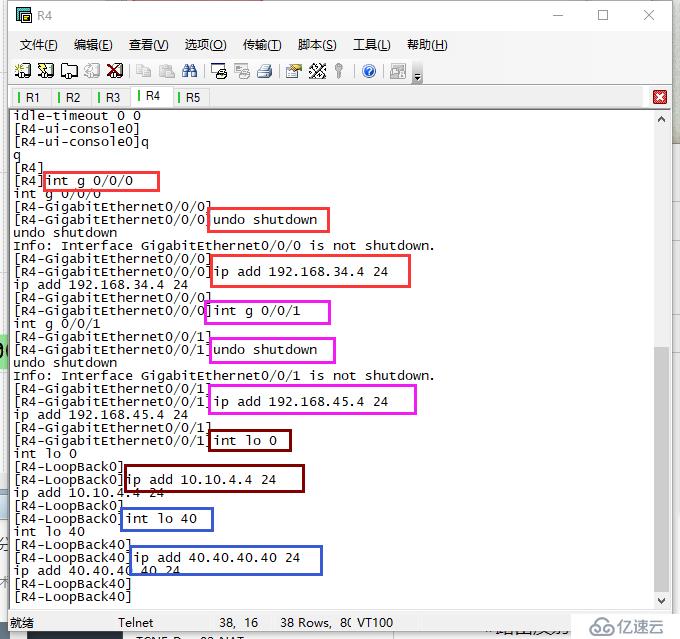This screenshot has width=680, height=639.
Task: Open Session Options from the toolbar
Action: click(x=294, y=71)
